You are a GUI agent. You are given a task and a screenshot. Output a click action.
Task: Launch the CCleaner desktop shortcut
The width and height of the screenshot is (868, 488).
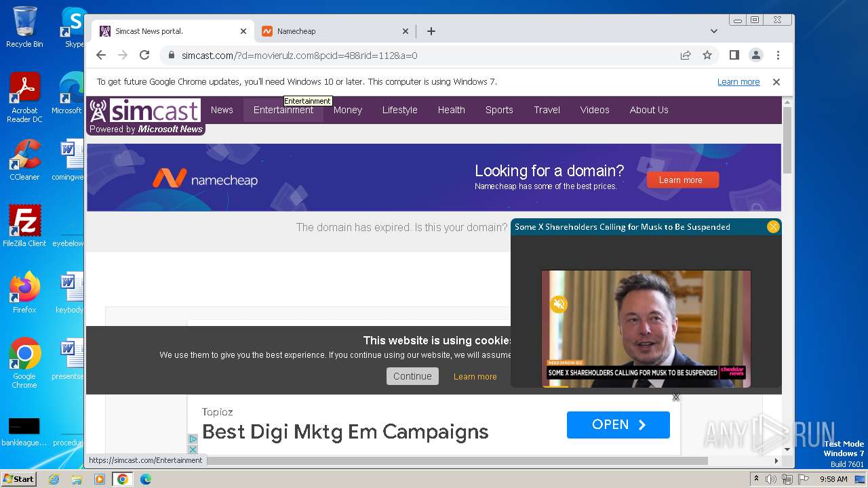(x=24, y=160)
